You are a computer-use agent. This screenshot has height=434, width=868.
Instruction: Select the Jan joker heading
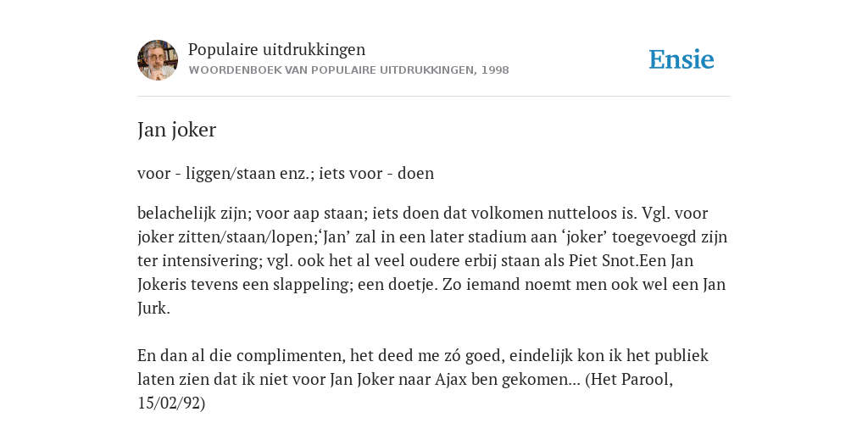(x=176, y=130)
